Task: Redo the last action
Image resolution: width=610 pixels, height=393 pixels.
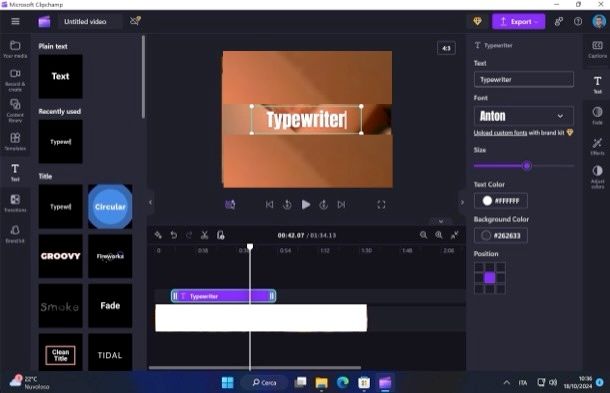Action: tap(189, 235)
